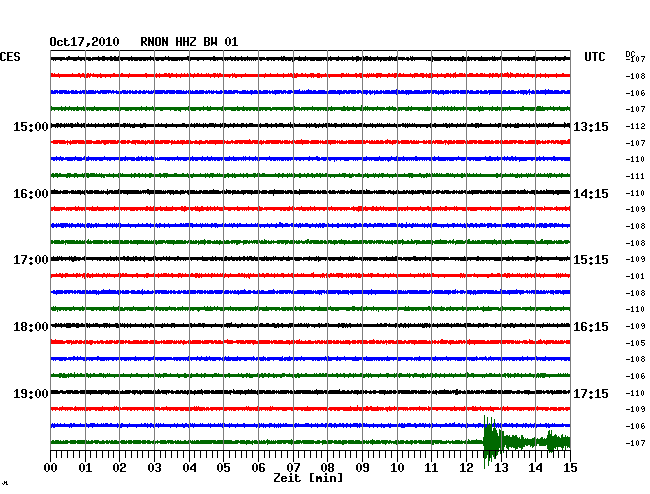This screenshot has height=494, width=650.
Task: Select the 15:00 CES time label
Action: pos(31,126)
